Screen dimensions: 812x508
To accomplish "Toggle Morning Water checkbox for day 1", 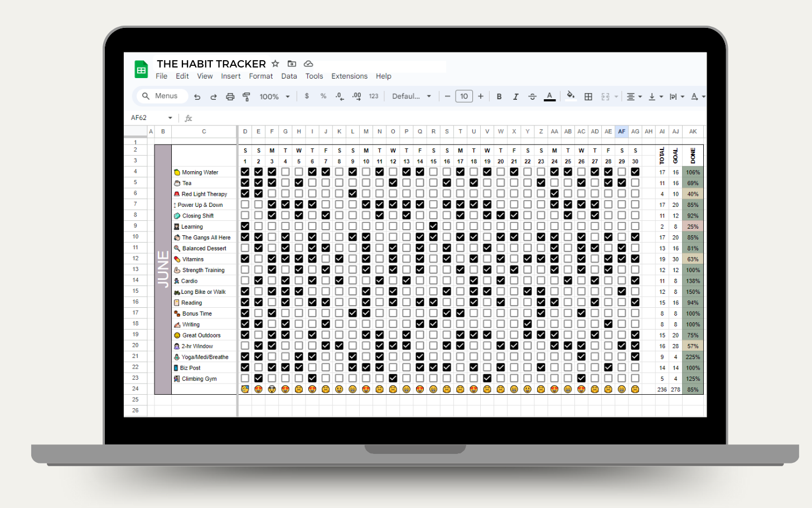I will click(x=245, y=172).
